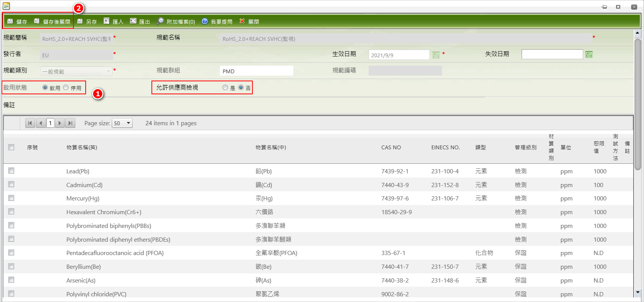
Task: Select 是 for 允許供應商檢視
Action: (225, 87)
